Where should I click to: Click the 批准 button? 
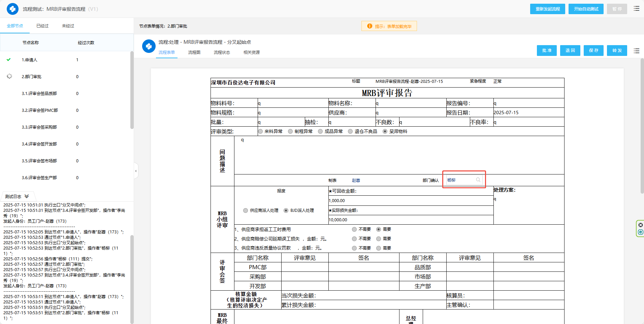[547, 51]
